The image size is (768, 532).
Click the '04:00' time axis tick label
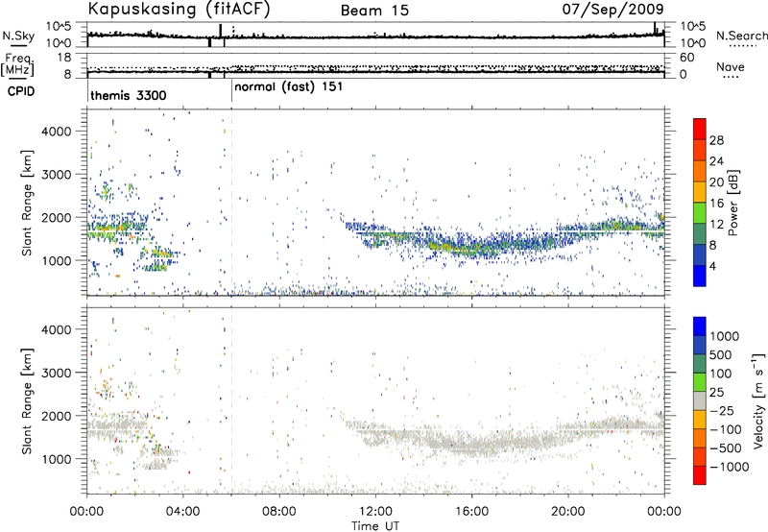point(183,512)
